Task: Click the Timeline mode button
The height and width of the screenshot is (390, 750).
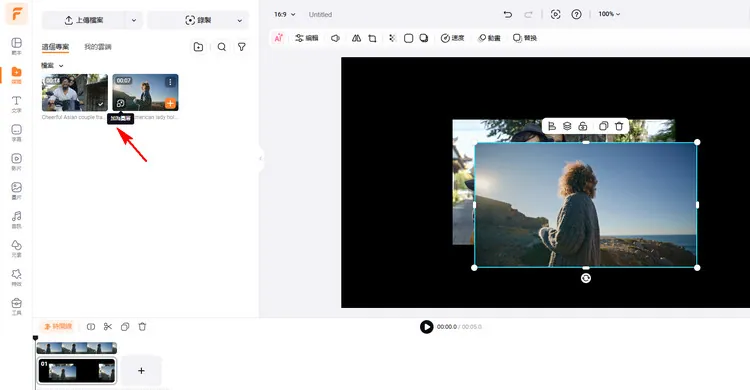Action: coord(58,326)
